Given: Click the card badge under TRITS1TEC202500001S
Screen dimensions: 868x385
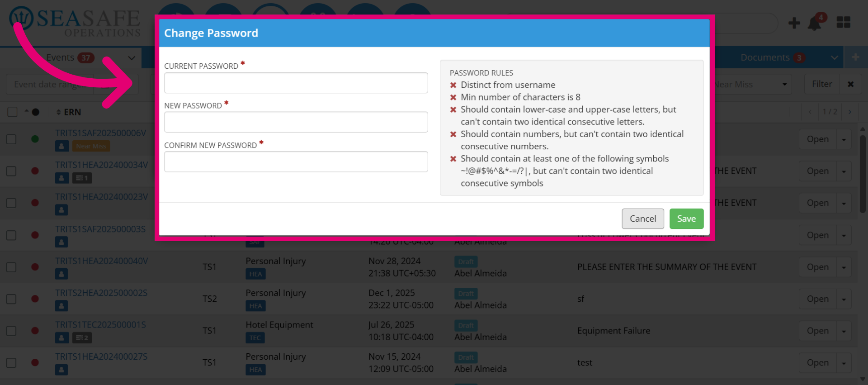Looking at the screenshot, I should point(82,337).
